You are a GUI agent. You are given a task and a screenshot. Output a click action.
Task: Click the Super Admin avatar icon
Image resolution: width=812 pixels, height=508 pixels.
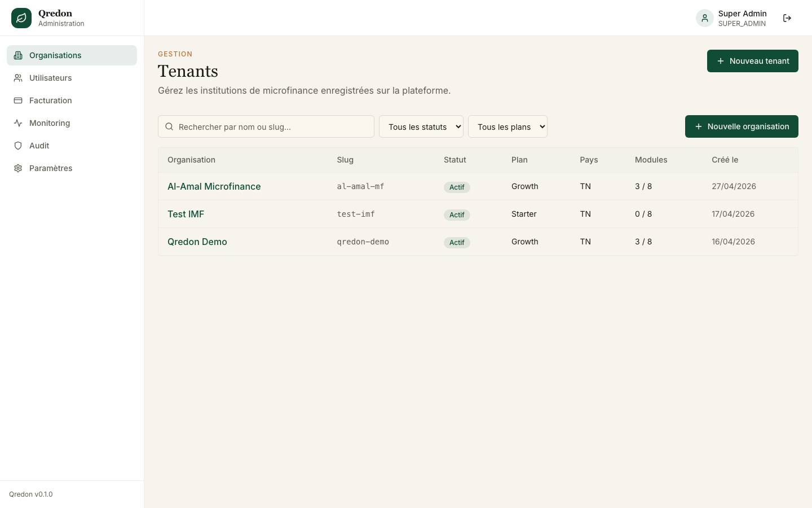[705, 18]
